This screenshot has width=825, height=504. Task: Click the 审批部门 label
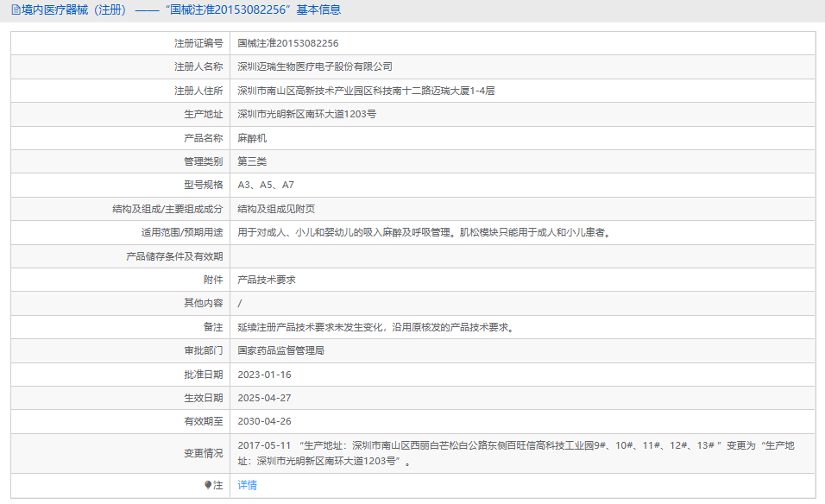(x=204, y=350)
